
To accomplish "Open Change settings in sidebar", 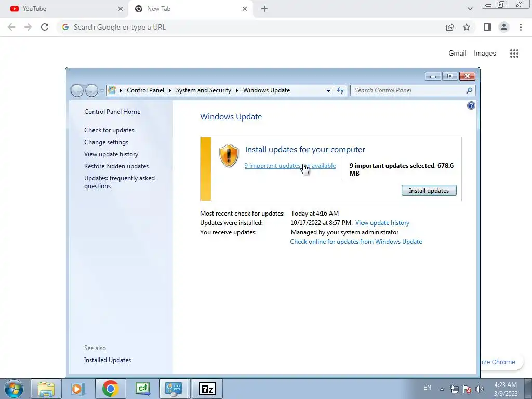I will click(x=106, y=142).
